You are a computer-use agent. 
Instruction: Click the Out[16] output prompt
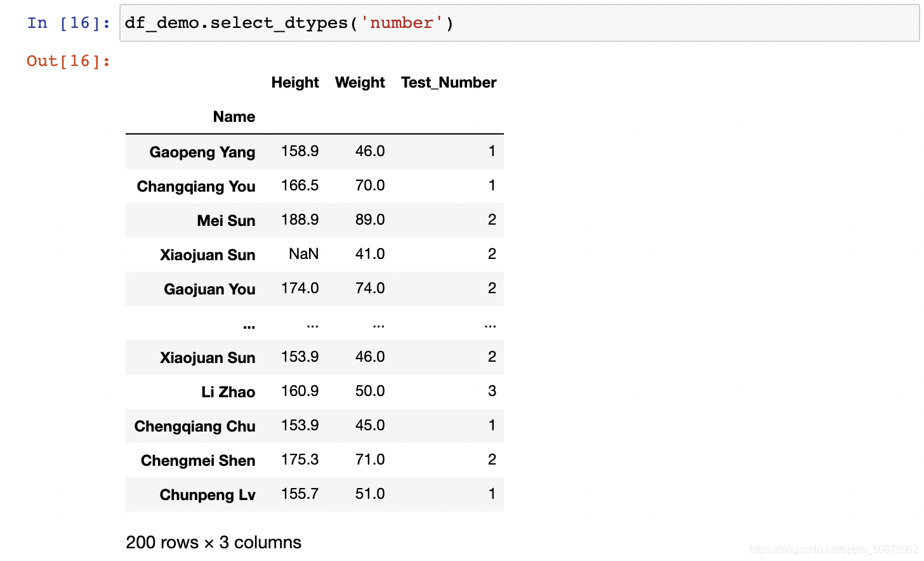point(69,61)
